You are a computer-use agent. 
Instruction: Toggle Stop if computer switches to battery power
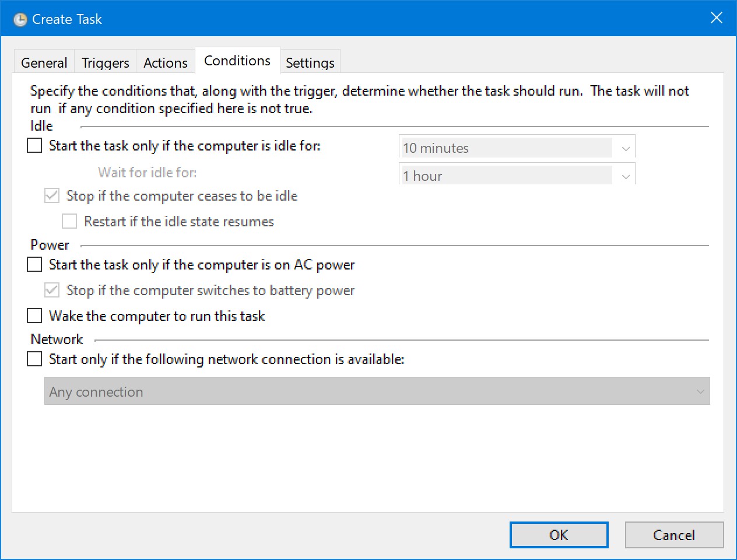52,290
